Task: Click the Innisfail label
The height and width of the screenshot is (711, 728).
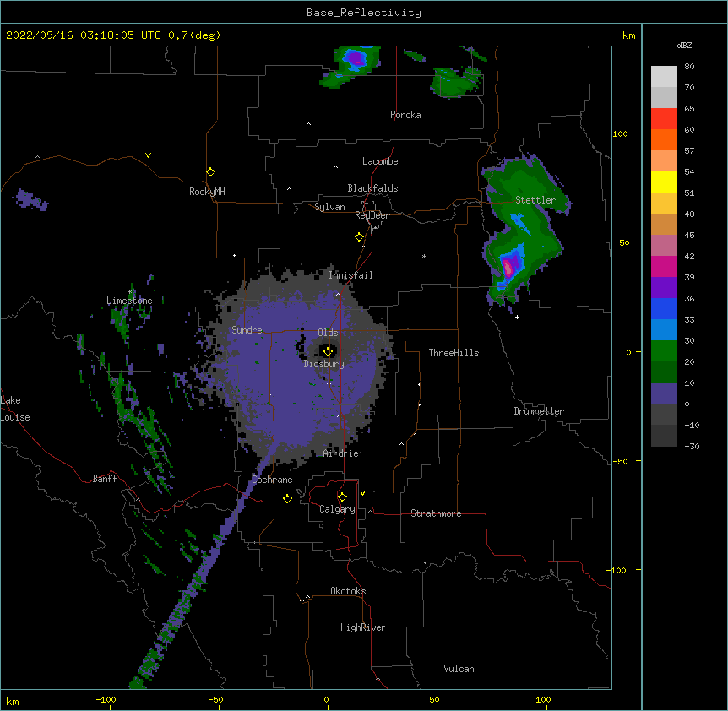Action: pos(350,275)
